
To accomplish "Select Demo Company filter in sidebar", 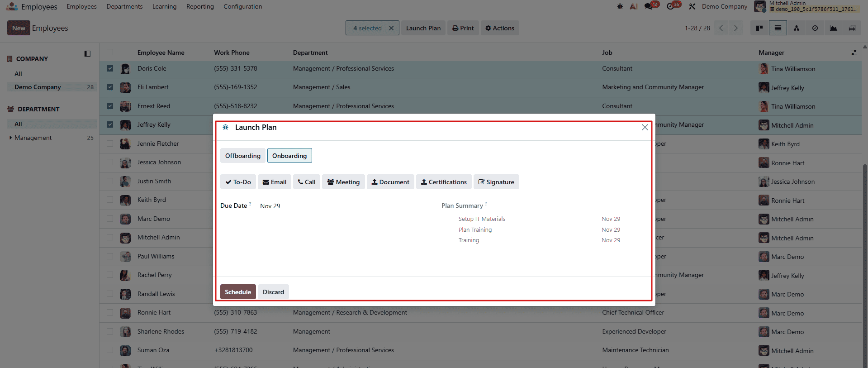I will (x=52, y=87).
